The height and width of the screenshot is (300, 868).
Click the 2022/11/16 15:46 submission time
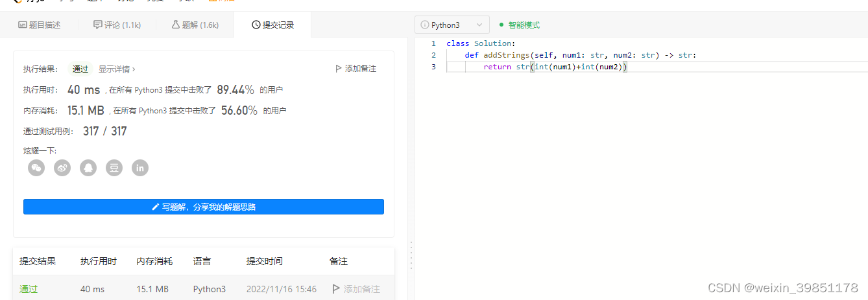click(282, 289)
